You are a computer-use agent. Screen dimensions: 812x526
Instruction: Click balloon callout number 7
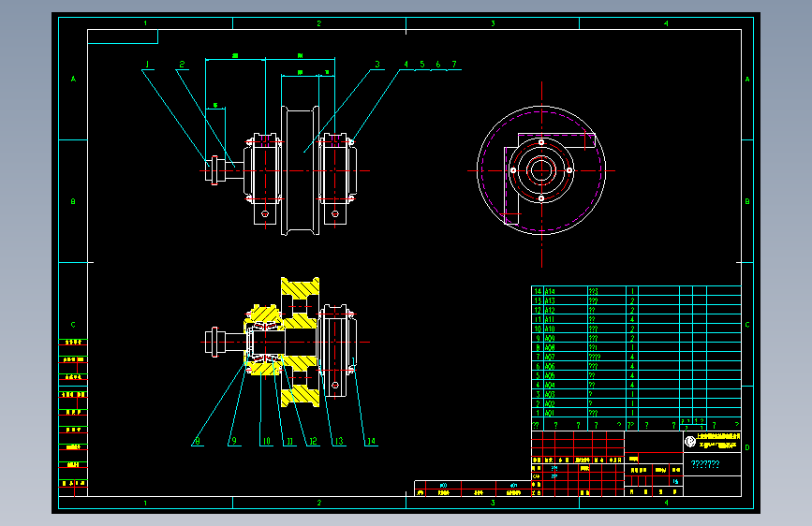(x=454, y=65)
